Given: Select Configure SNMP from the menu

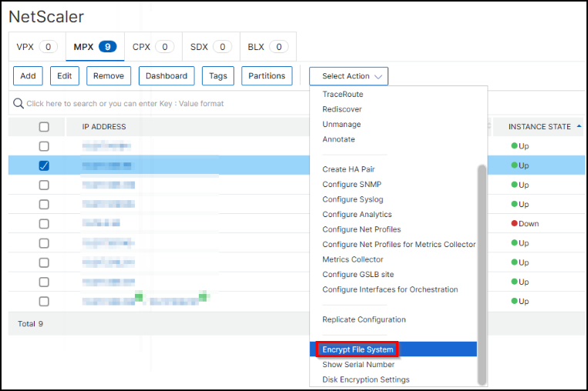Looking at the screenshot, I should click(351, 185).
